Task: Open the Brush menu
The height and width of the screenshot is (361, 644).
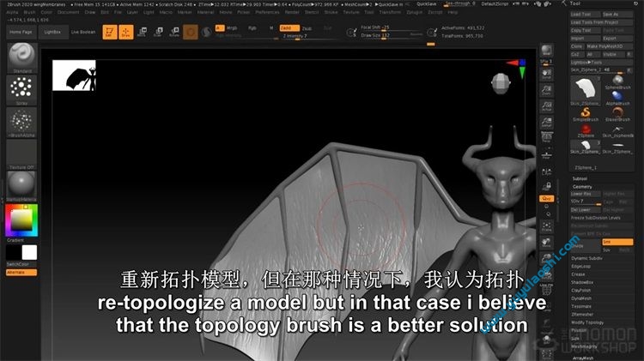Action: tap(29, 12)
